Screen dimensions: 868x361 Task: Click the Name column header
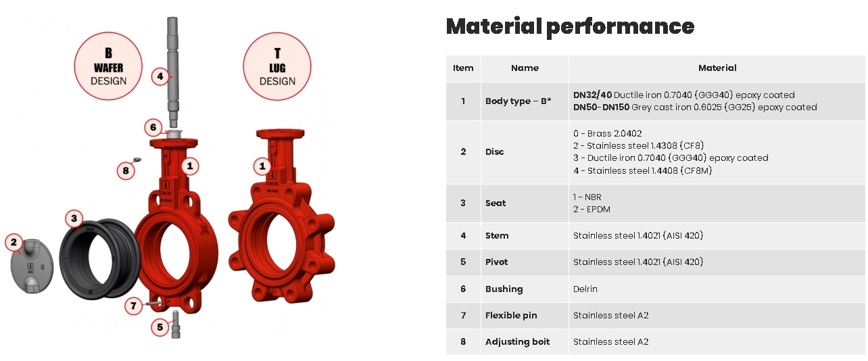coord(525,68)
